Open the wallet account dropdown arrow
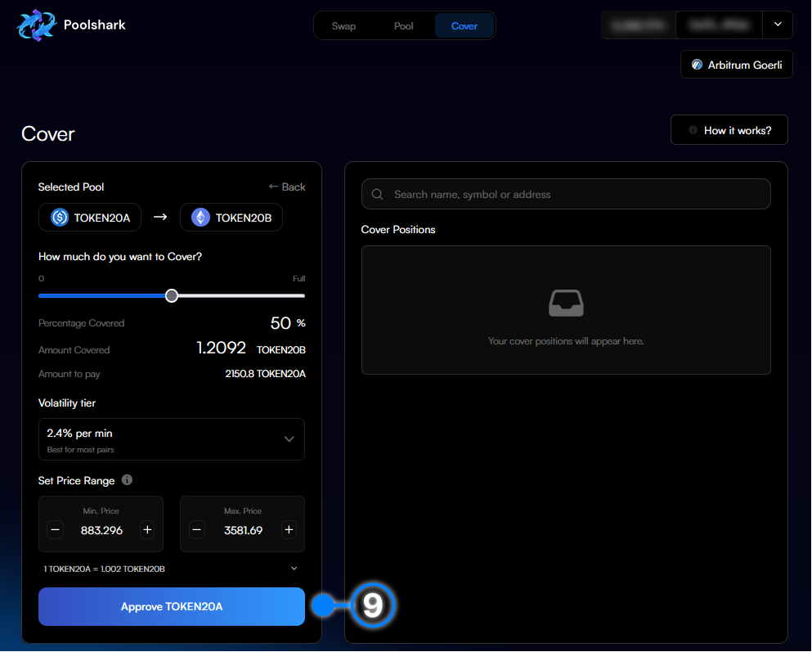Viewport: 812px width, 652px height. [778, 25]
